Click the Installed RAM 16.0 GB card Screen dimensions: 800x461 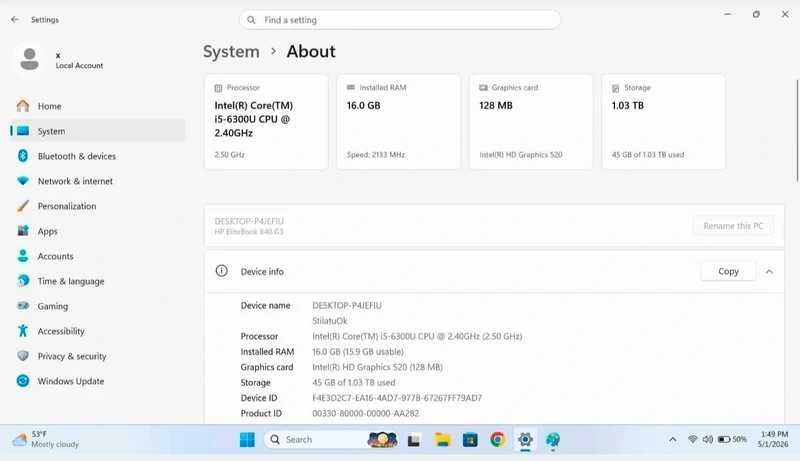[x=398, y=121]
